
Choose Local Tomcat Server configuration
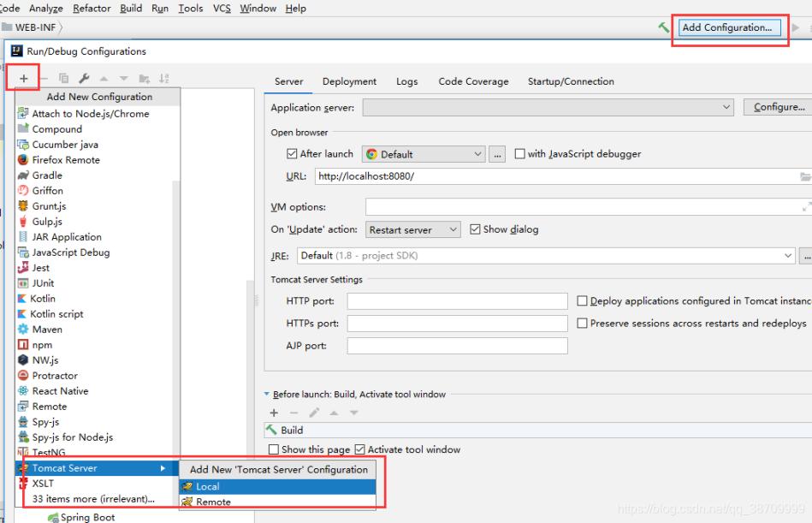pyautogui.click(x=207, y=486)
